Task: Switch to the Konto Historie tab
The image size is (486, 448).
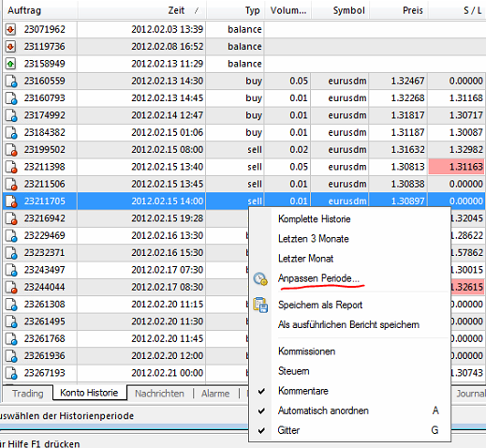Action: [x=89, y=393]
